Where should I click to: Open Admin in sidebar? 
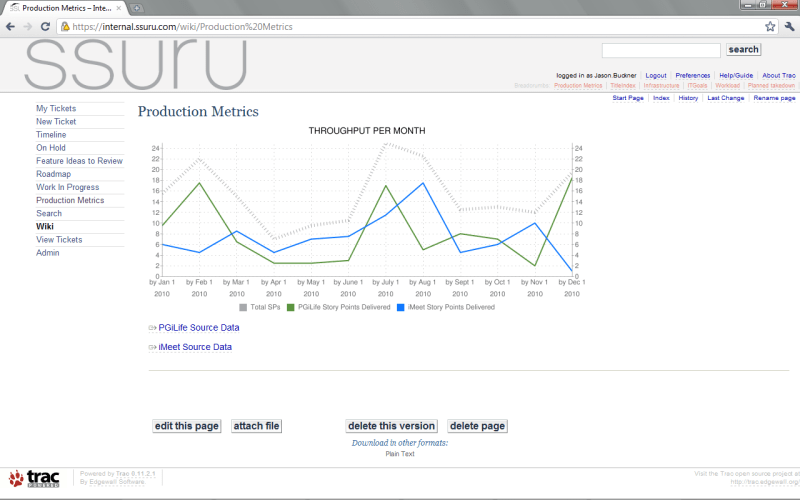click(x=47, y=253)
